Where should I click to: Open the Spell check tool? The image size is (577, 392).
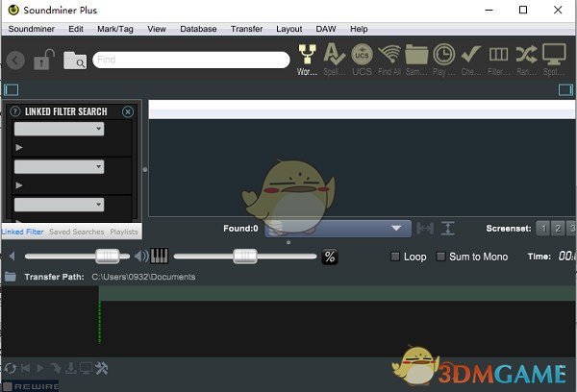coord(334,60)
